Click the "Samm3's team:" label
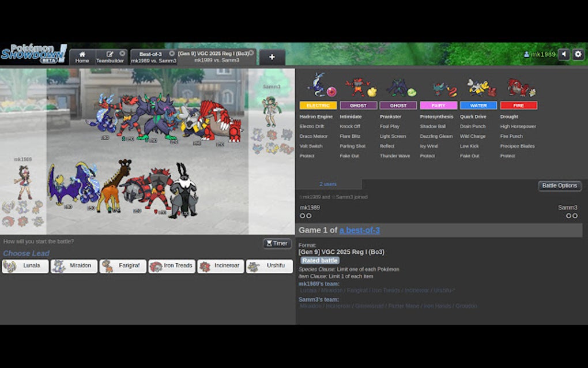Viewport: 588px width, 368px height. pos(319,299)
